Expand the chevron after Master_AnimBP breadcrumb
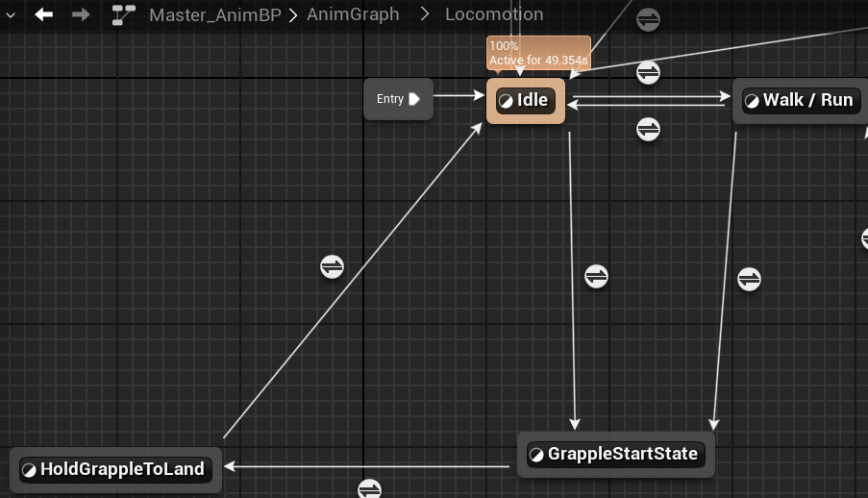This screenshot has height=498, width=868. tap(293, 15)
